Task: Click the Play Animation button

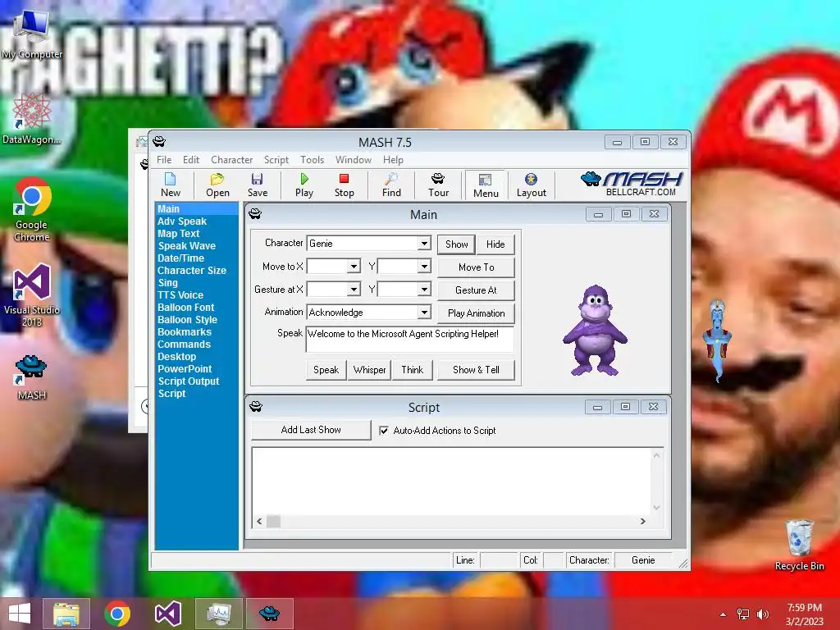Action: [476, 313]
